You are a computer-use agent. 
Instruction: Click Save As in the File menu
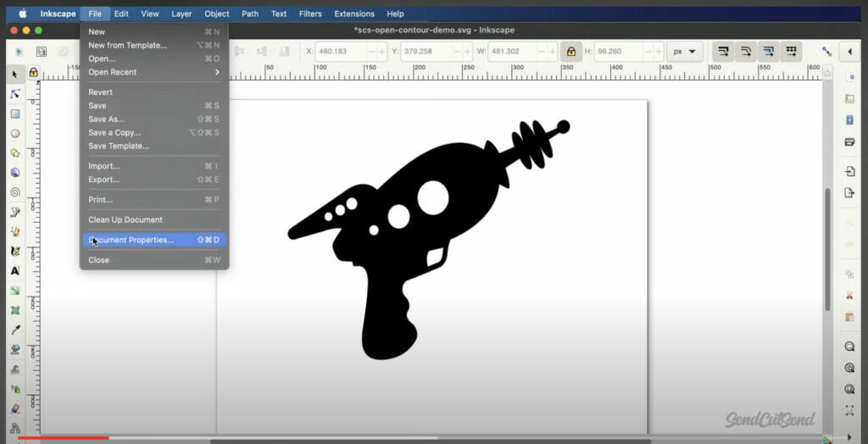tap(107, 119)
